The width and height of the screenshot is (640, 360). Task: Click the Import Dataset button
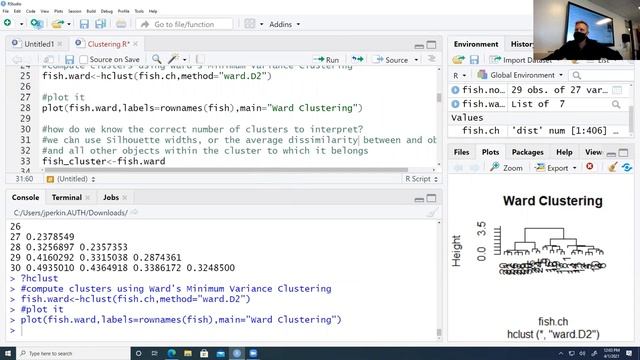pyautogui.click(x=521, y=60)
